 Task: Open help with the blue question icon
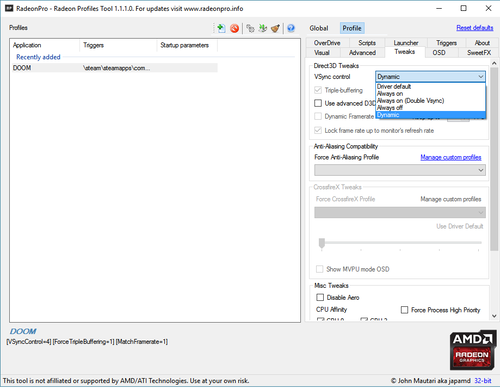pyautogui.click(x=291, y=28)
